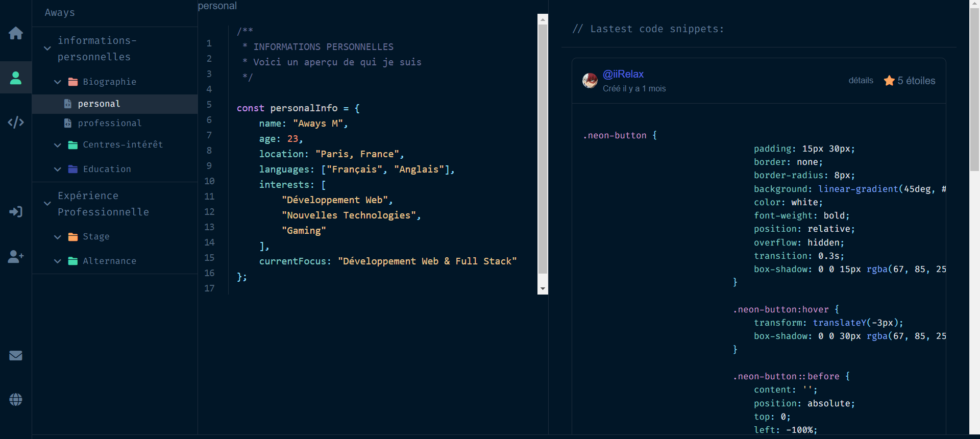The height and width of the screenshot is (439, 980).
Task: Expand the Education folder
Action: tap(58, 169)
